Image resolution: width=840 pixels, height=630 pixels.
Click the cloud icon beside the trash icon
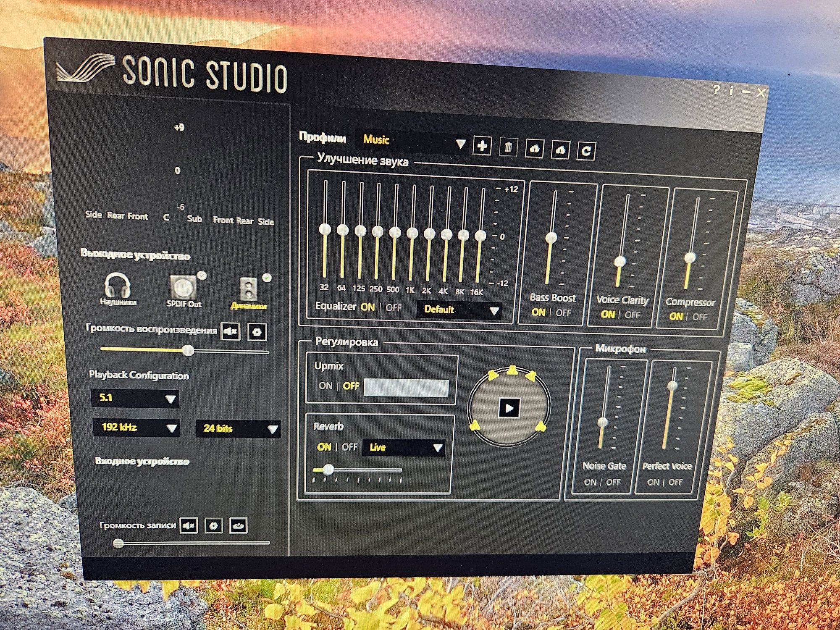(x=534, y=149)
